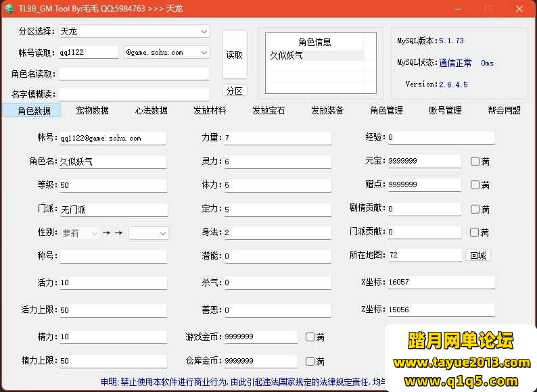537x392 pixels.
Task: Click the 回城 button
Action: (478, 255)
